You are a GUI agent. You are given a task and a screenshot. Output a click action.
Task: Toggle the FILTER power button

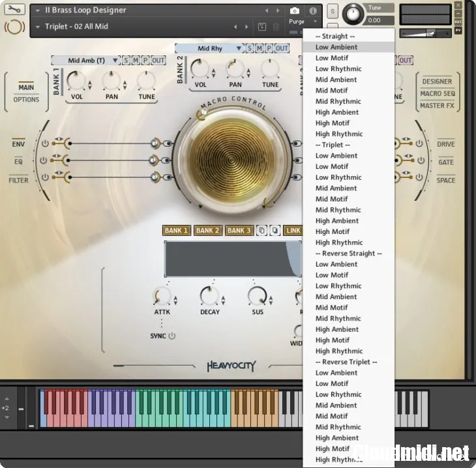point(44,177)
